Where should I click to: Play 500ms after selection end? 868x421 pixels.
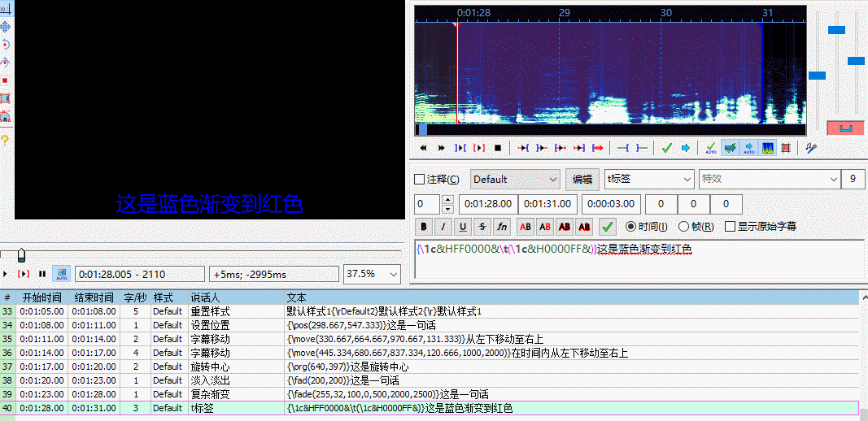542,148
